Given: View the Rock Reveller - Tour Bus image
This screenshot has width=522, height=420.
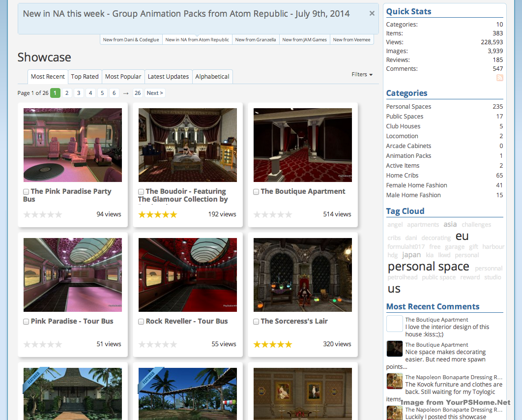Looking at the screenshot, I should coord(188,275).
